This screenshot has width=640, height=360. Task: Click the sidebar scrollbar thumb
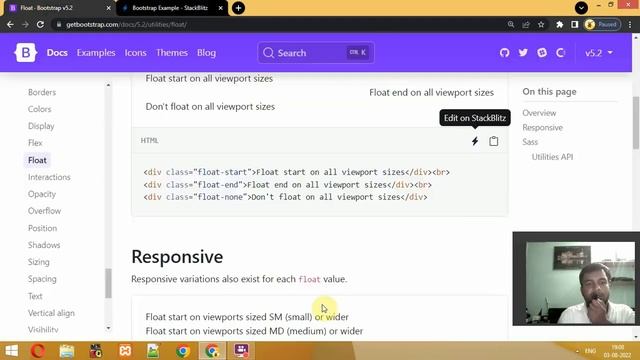(x=108, y=283)
